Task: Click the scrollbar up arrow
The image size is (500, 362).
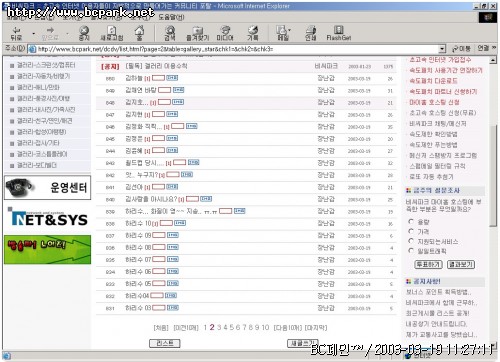Action: click(493, 60)
